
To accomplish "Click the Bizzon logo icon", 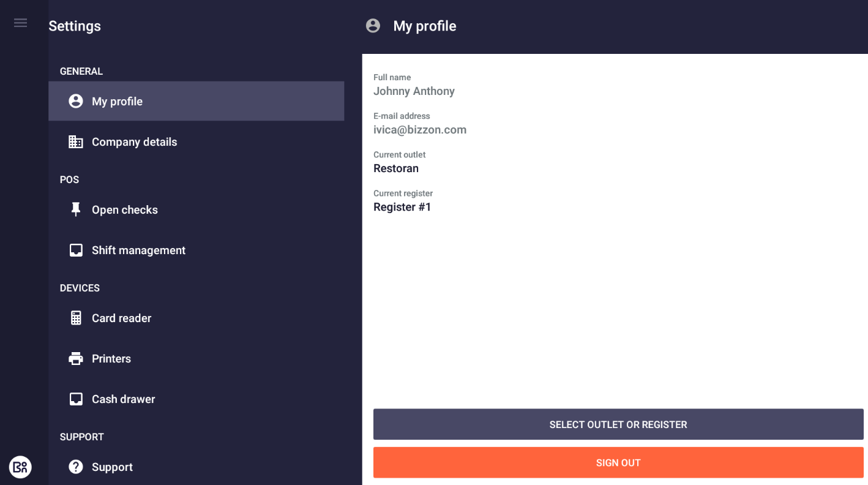I will (x=20, y=467).
